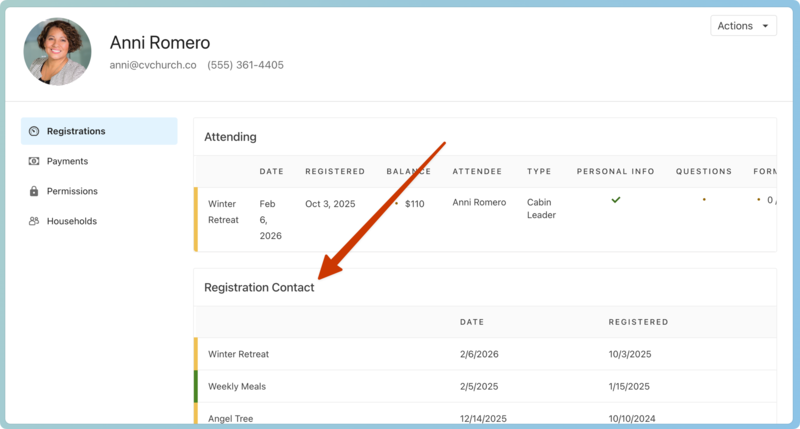This screenshot has width=800, height=429.
Task: Click the Attendee column header
Action: pyautogui.click(x=477, y=171)
